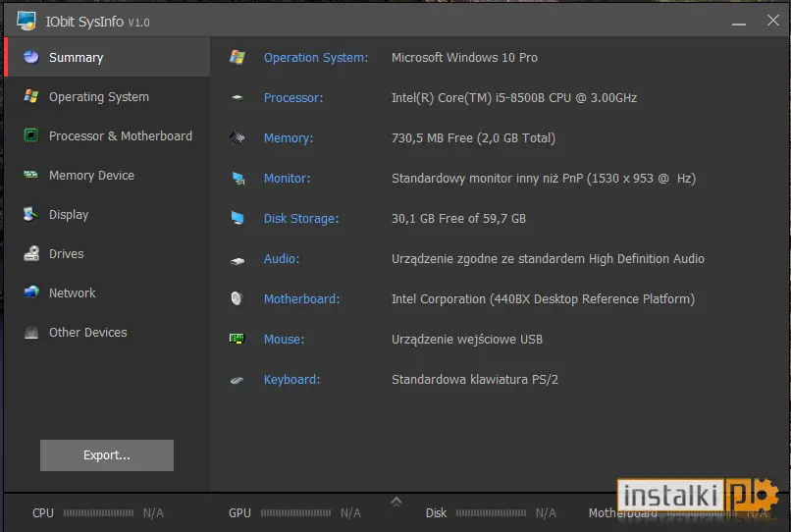Click the icon next to Keyboard label
The height and width of the screenshot is (532, 791).
[237, 380]
